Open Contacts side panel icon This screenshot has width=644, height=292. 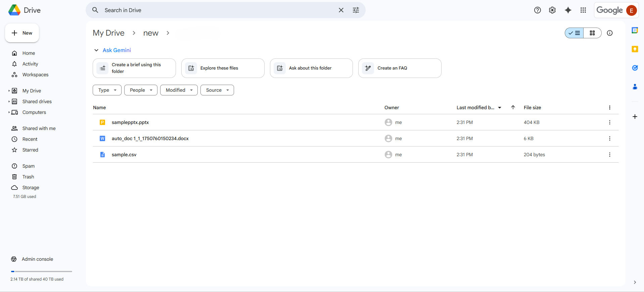[x=635, y=87]
